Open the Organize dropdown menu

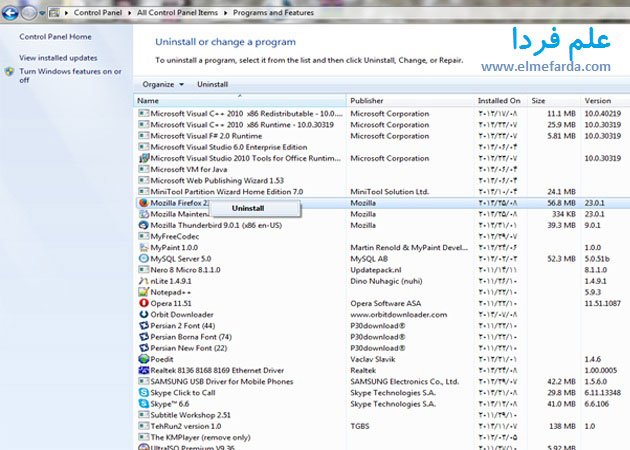163,84
